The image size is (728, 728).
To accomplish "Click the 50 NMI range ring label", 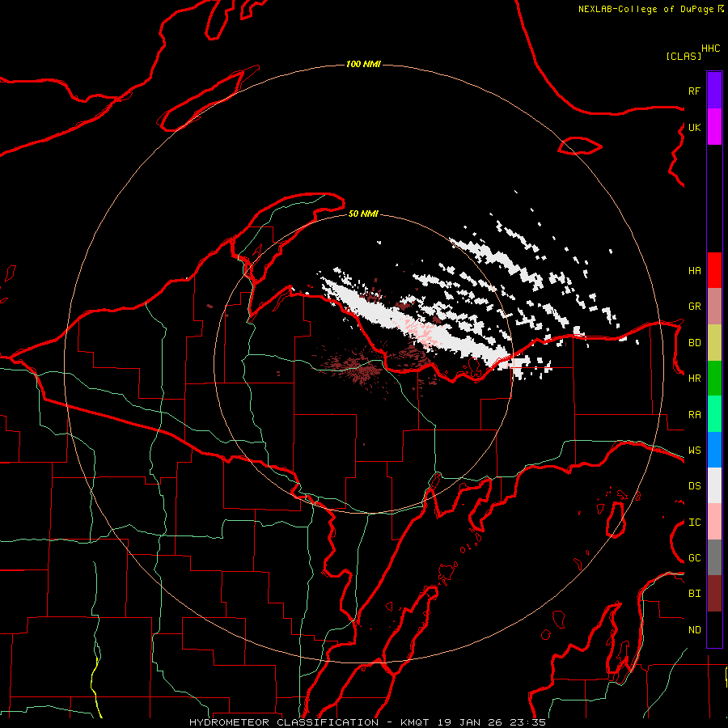I will point(363,214).
